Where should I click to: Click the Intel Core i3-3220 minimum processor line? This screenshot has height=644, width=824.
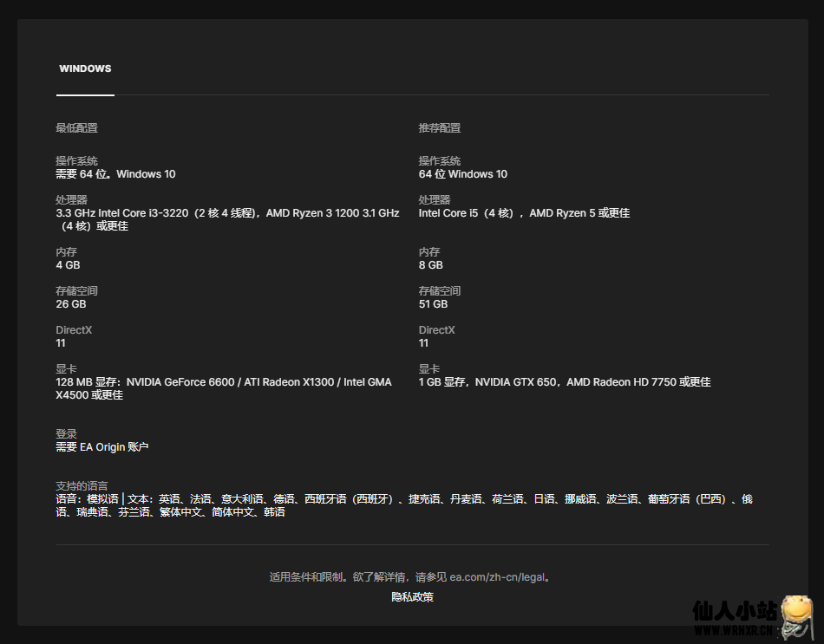click(227, 213)
